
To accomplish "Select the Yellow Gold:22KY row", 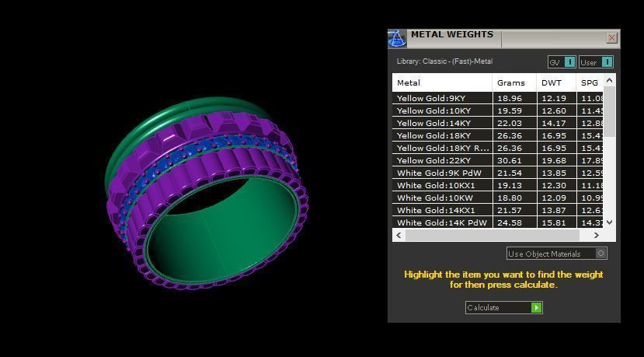I will pyautogui.click(x=498, y=160).
